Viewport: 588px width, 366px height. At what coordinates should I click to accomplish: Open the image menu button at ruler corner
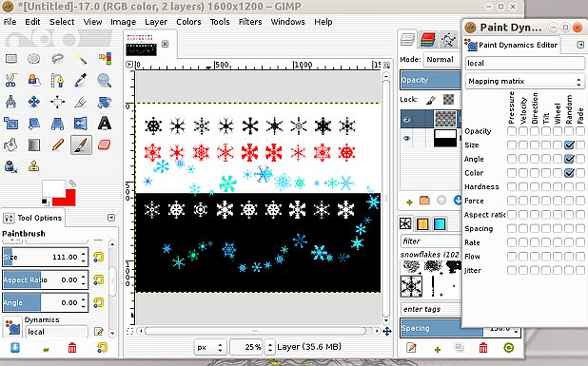129,65
